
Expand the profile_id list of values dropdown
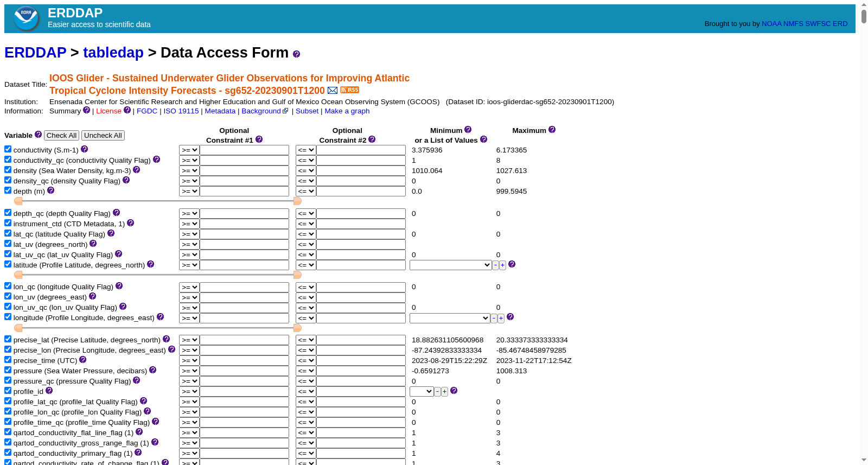pos(422,392)
